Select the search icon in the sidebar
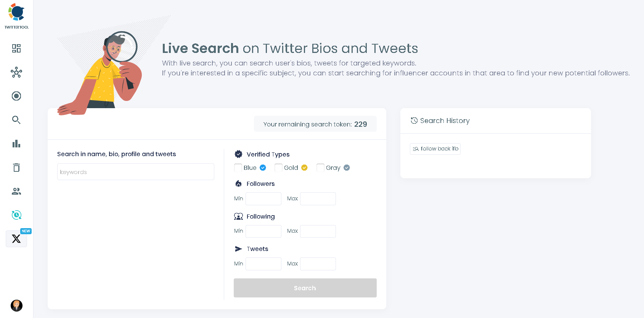Image resolution: width=644 pixels, height=318 pixels. click(16, 120)
